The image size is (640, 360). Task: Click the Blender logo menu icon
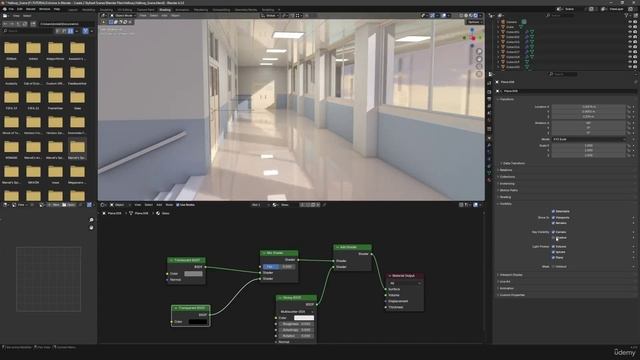pos(5,9)
